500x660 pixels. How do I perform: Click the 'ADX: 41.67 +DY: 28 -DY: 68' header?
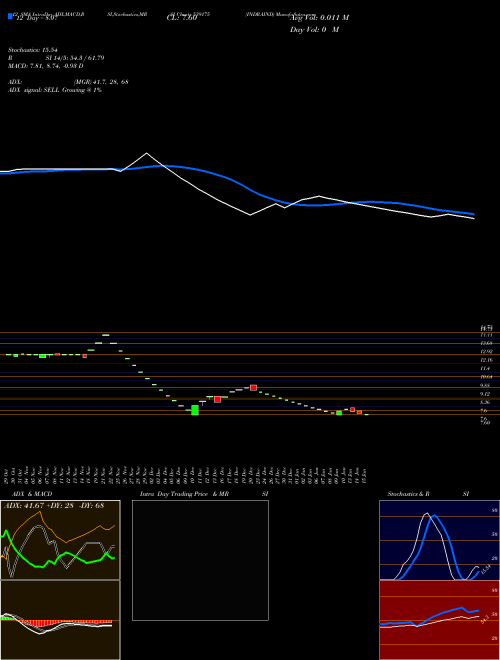click(54, 505)
